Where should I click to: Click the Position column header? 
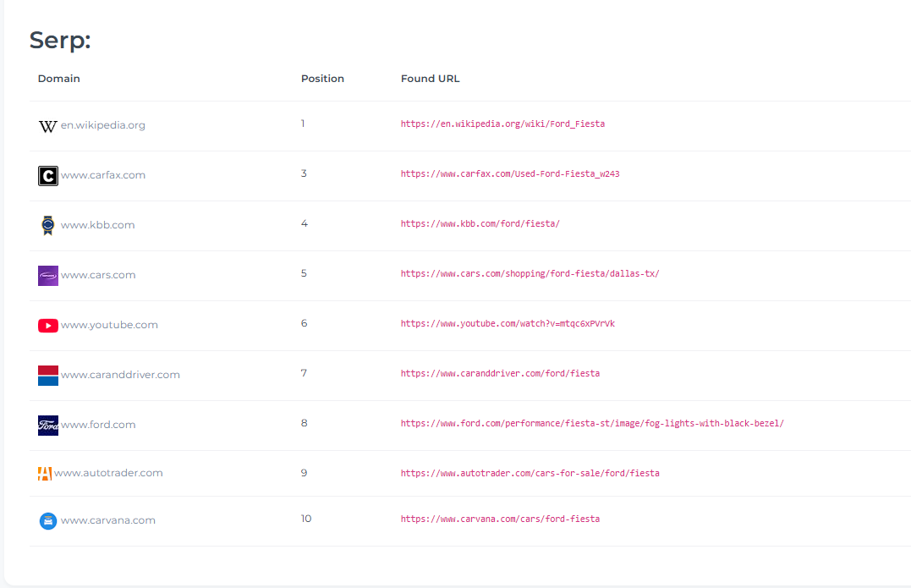click(322, 79)
